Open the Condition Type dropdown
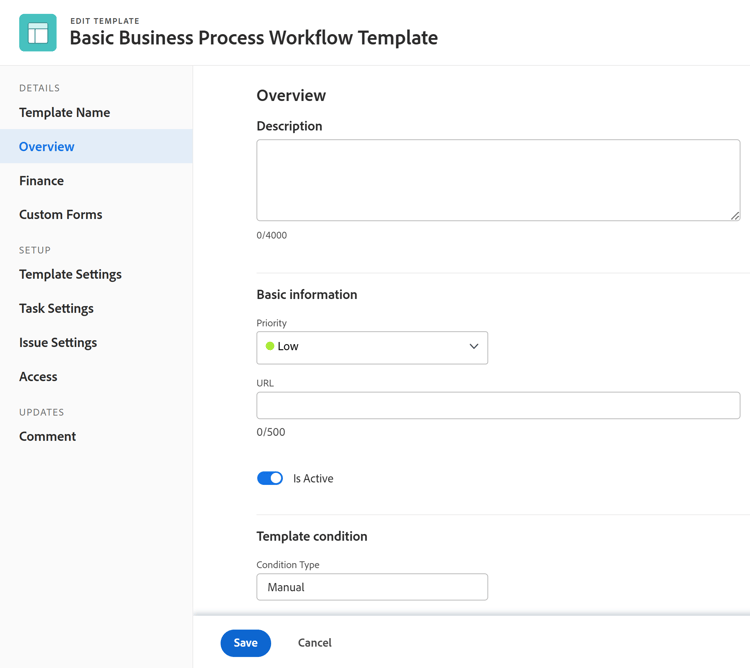Image resolution: width=750 pixels, height=668 pixels. (x=372, y=587)
